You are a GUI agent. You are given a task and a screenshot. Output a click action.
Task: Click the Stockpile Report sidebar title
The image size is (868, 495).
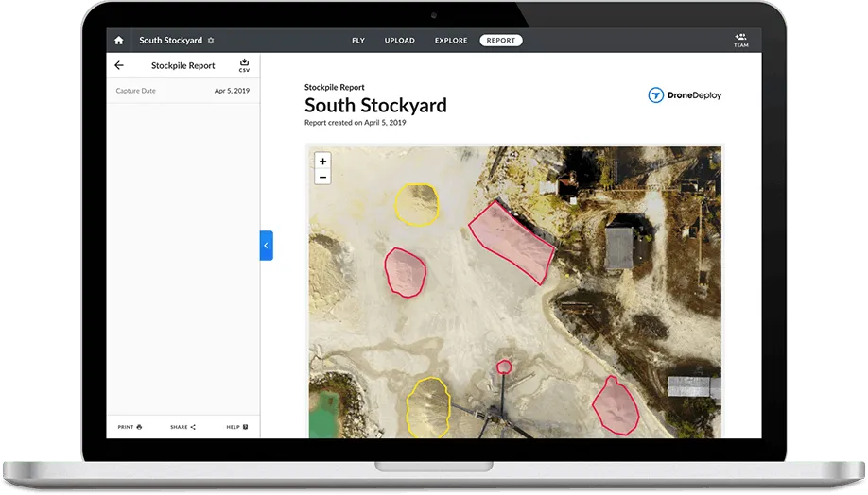tap(182, 65)
